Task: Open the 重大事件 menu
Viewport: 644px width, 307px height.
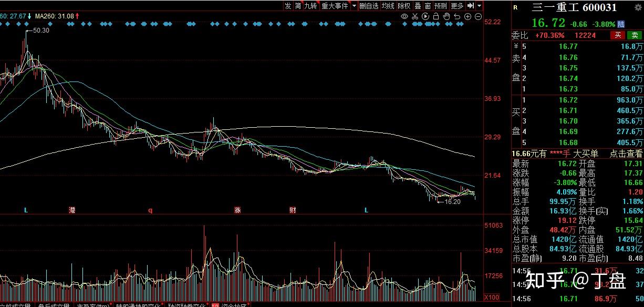Action: pyautogui.click(x=335, y=6)
